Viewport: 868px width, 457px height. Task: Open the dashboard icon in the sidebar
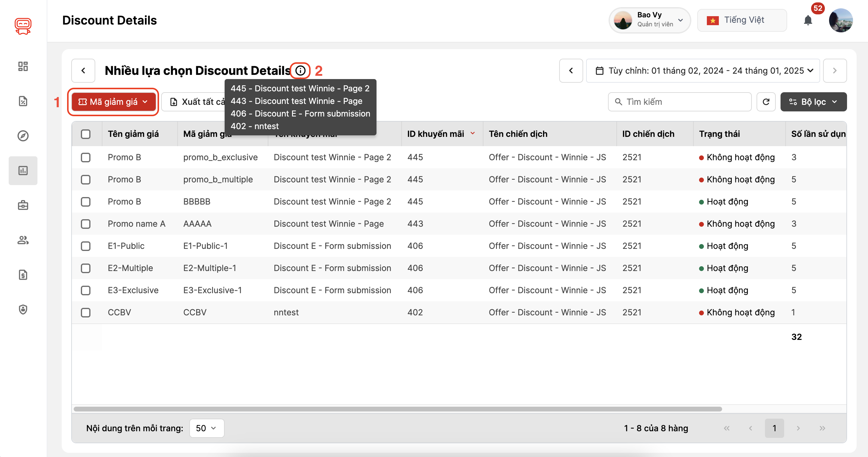(x=23, y=66)
